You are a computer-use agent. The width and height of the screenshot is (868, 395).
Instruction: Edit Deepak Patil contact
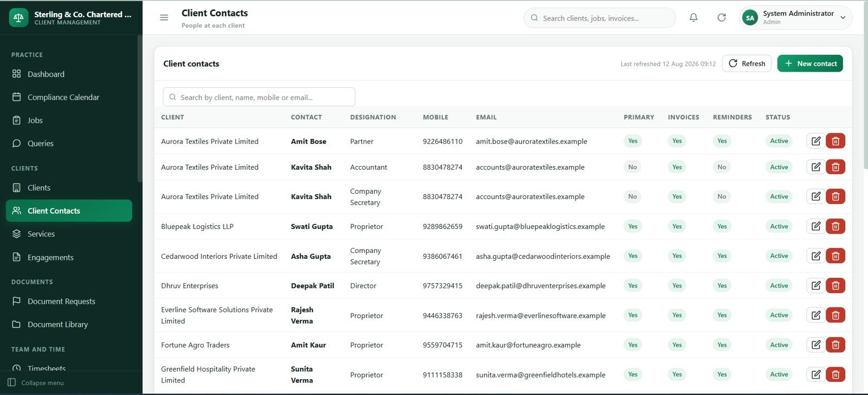point(816,285)
